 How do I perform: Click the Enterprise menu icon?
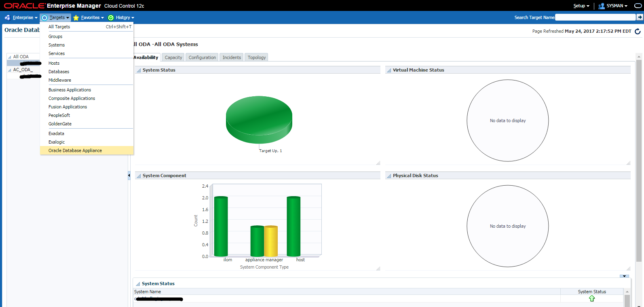point(7,17)
